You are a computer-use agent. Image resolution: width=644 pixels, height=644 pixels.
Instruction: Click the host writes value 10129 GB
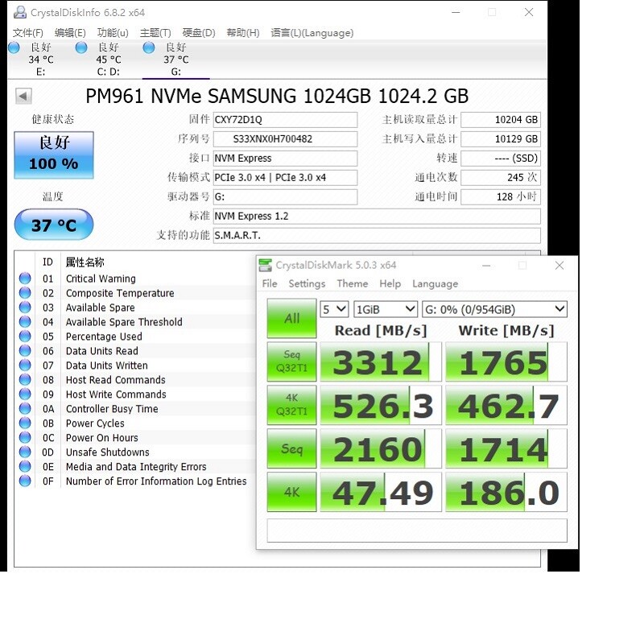point(501,138)
